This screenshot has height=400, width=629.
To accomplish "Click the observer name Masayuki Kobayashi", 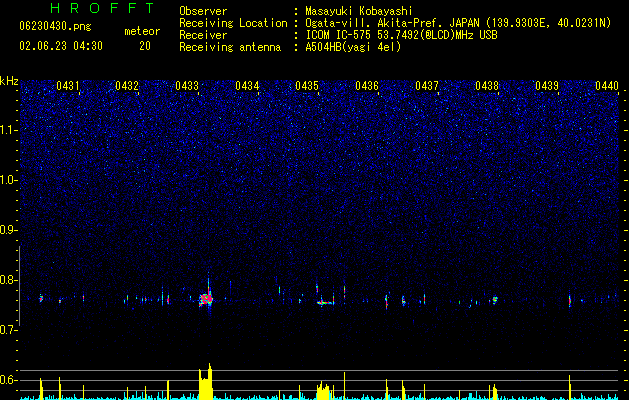I will [x=359, y=11].
